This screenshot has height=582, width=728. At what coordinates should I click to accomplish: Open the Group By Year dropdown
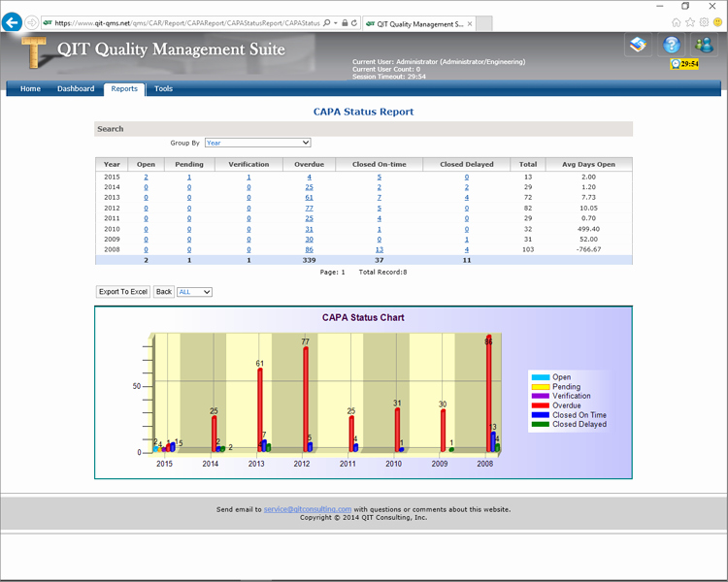point(257,143)
